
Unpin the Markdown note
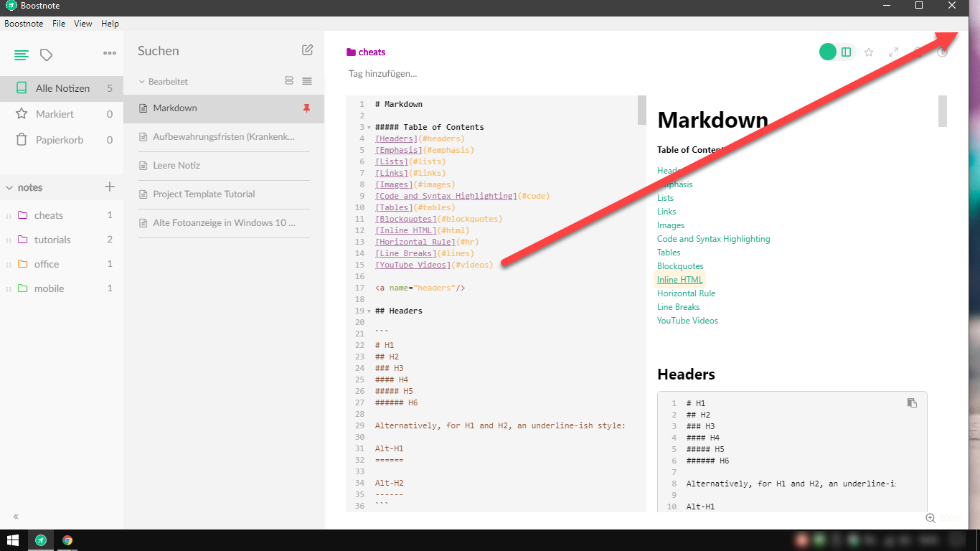coord(306,108)
